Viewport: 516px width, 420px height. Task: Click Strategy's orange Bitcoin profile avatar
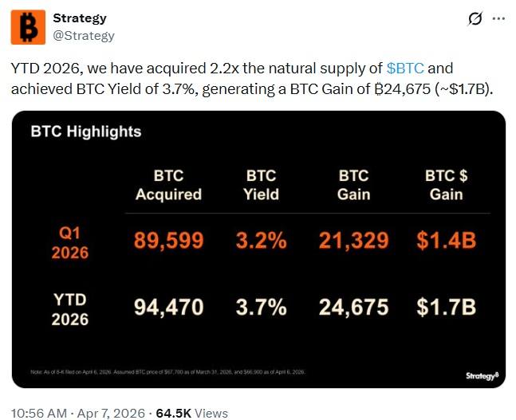[x=28, y=27]
